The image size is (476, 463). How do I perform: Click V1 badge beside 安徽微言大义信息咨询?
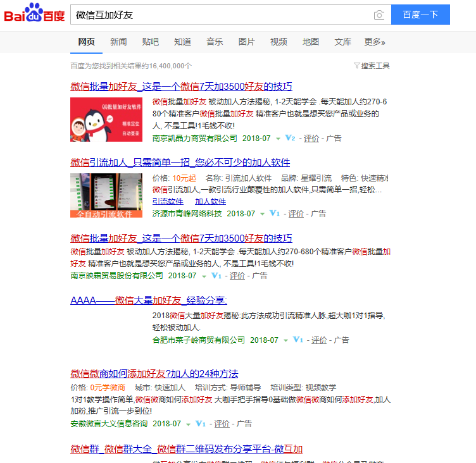pyautogui.click(x=201, y=424)
